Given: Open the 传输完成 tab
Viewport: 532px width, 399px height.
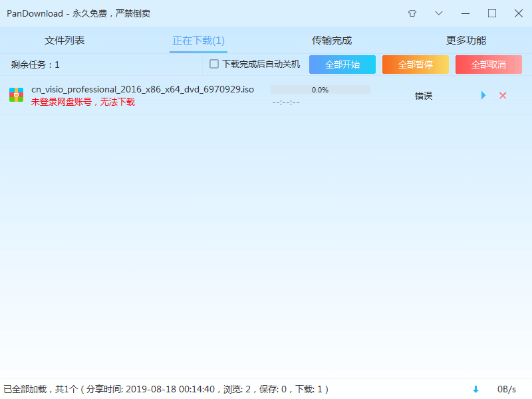Looking at the screenshot, I should pyautogui.click(x=332, y=41).
